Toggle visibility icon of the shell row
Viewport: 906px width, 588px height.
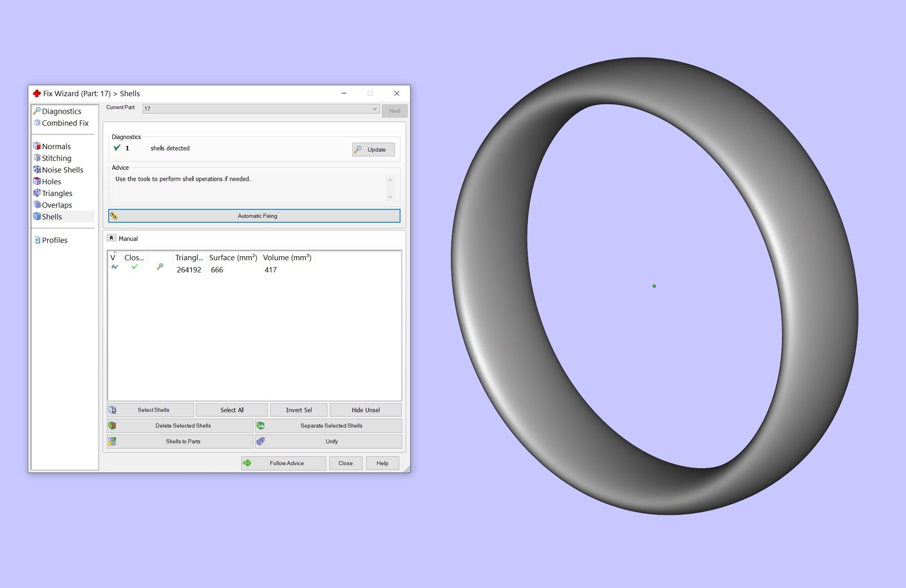click(115, 267)
